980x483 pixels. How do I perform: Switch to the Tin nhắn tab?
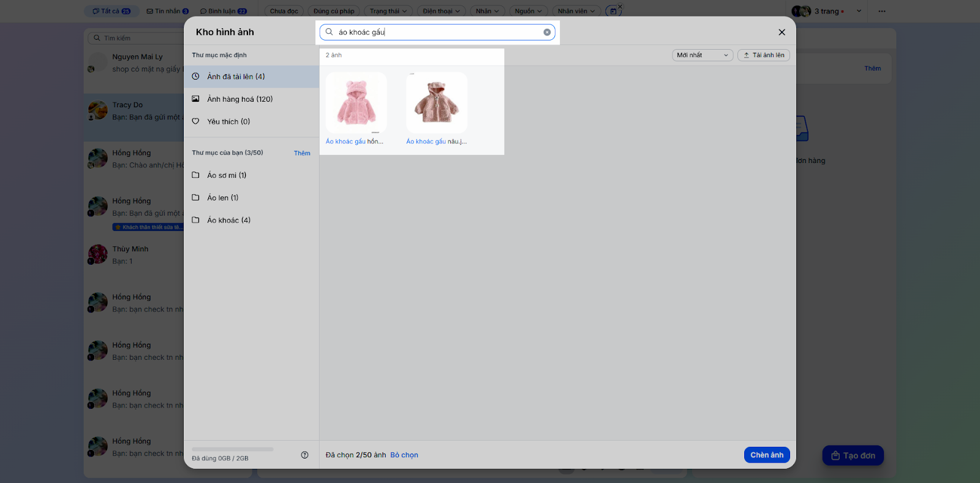[168, 11]
